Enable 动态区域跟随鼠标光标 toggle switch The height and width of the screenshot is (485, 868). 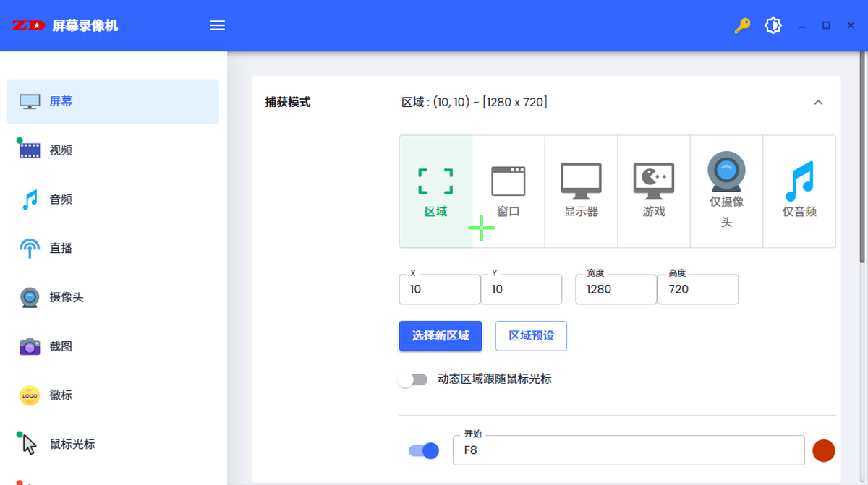[x=413, y=379]
